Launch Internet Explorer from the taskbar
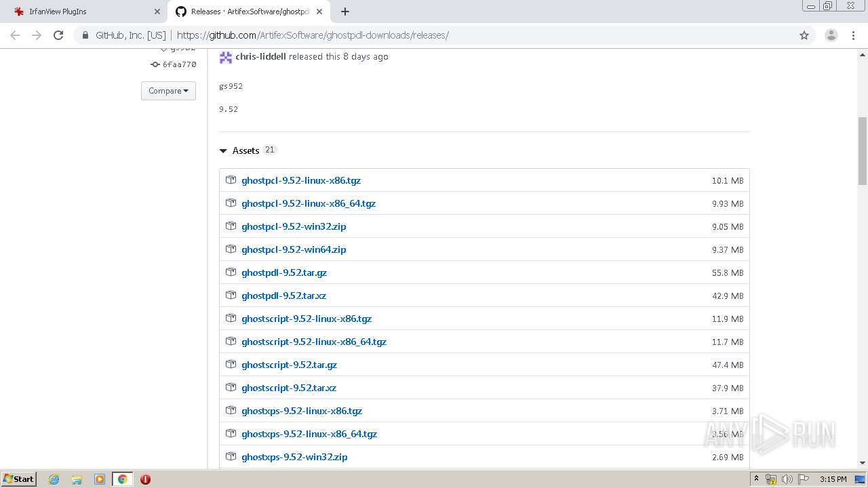Image resolution: width=868 pixels, height=488 pixels. click(x=54, y=479)
